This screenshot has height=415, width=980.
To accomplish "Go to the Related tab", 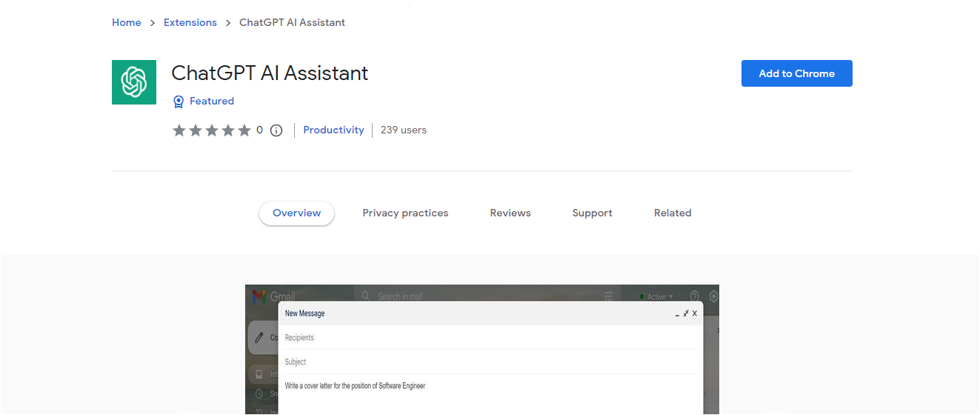I will tap(673, 213).
